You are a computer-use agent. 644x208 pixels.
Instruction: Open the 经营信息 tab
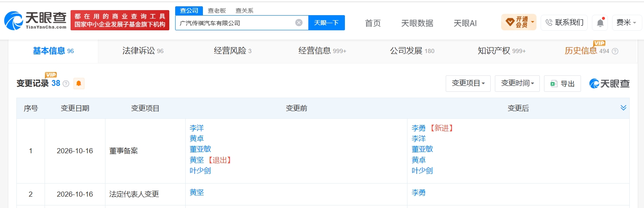[322, 51]
